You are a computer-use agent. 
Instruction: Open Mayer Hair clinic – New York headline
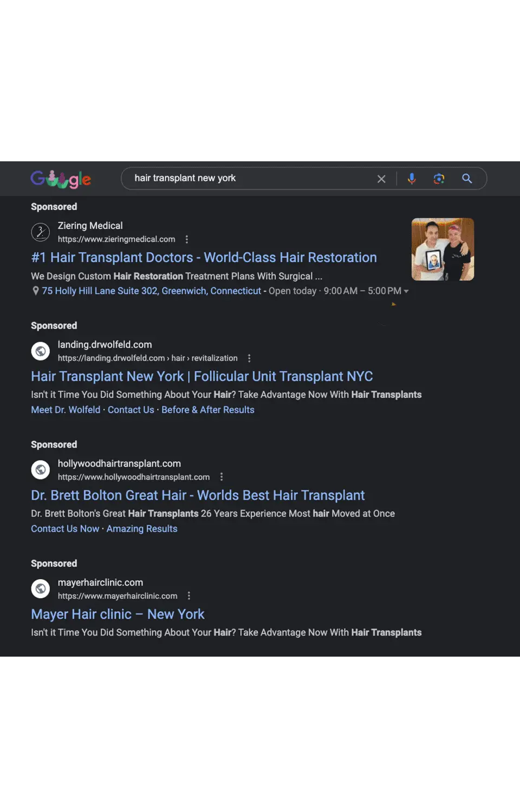118,614
